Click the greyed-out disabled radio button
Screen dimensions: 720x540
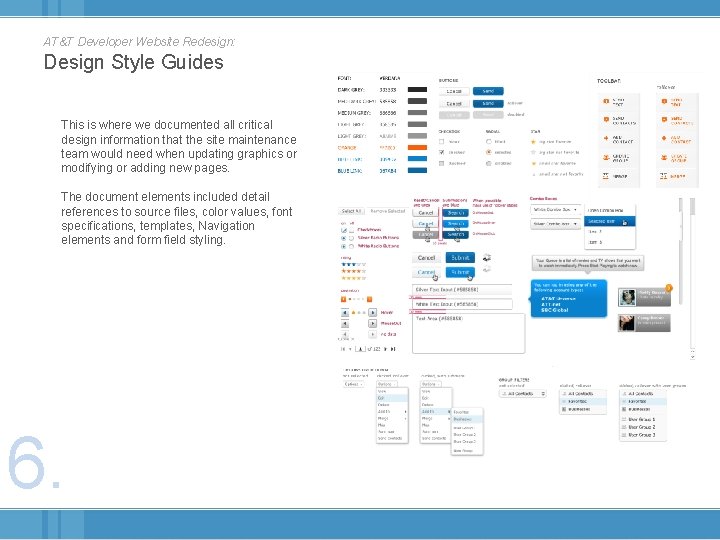[x=489, y=163]
